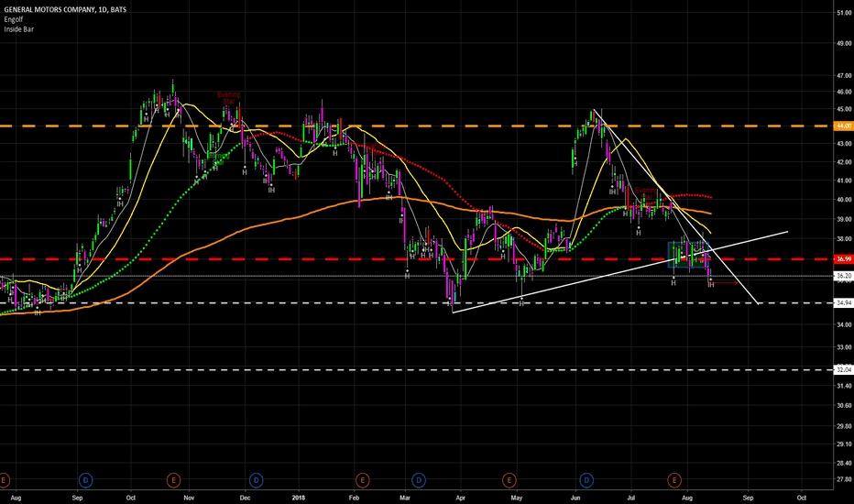Screen dimensions: 854x504
Task: Click the Jul label on time axis
Action: (631, 498)
